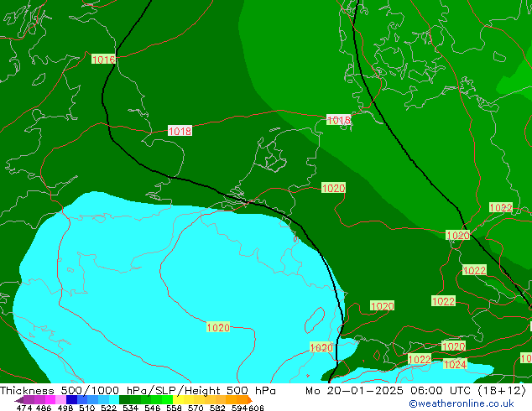Click the purple arrow at legend's left end

point(18,400)
